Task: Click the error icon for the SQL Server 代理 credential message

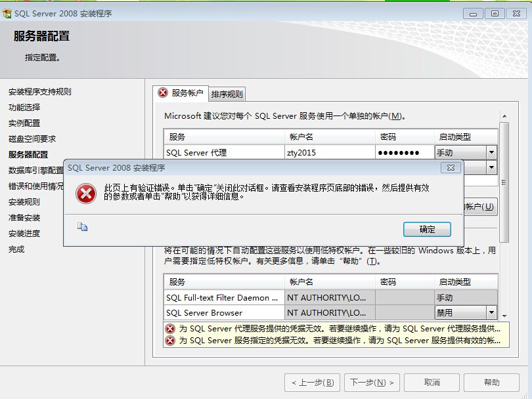Action: (170, 329)
